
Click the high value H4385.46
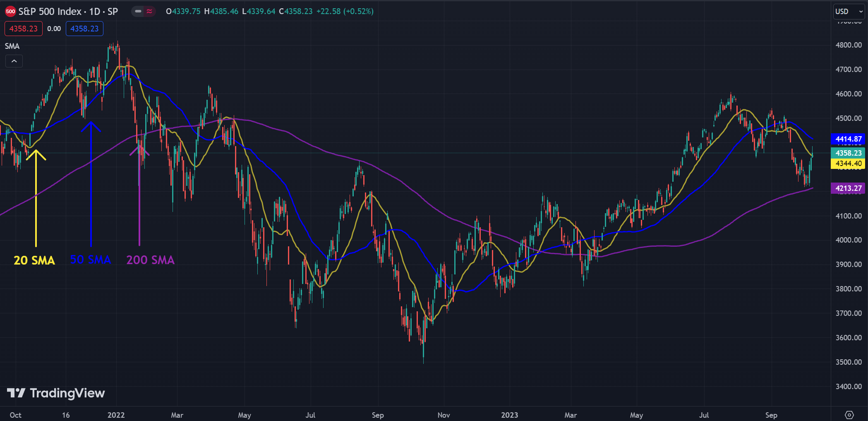pyautogui.click(x=221, y=12)
